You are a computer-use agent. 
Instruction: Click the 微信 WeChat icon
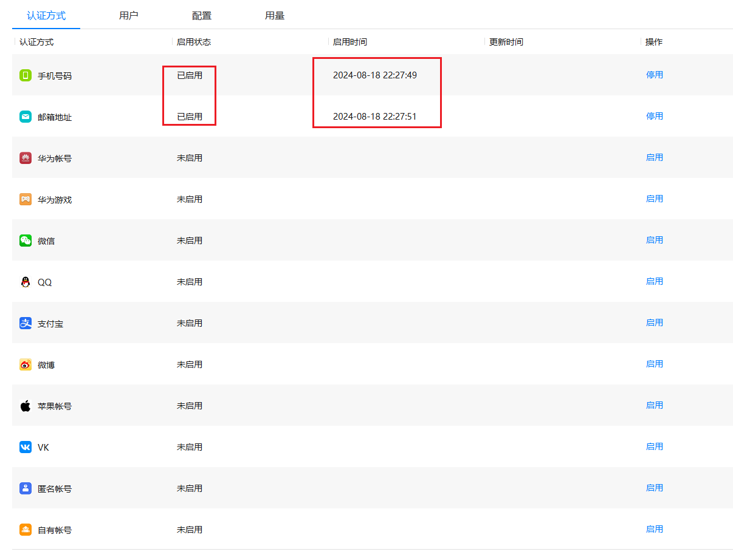[25, 240]
